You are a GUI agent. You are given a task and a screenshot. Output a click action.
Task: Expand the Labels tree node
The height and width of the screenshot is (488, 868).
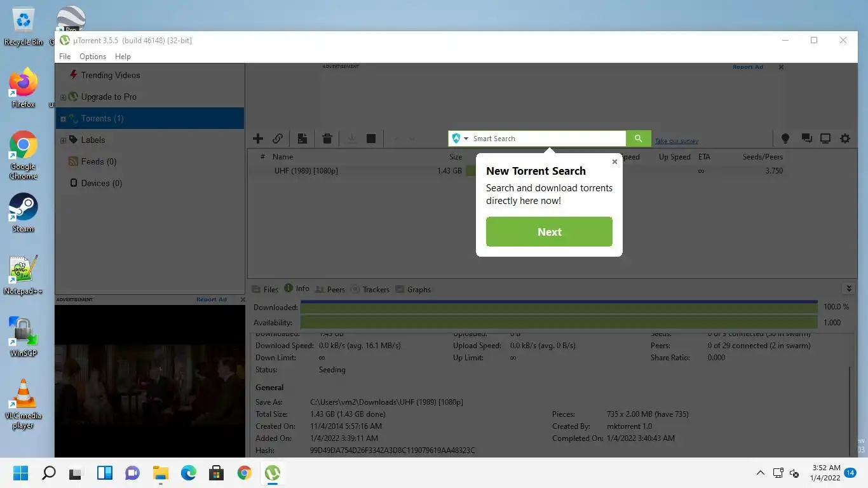tap(63, 140)
